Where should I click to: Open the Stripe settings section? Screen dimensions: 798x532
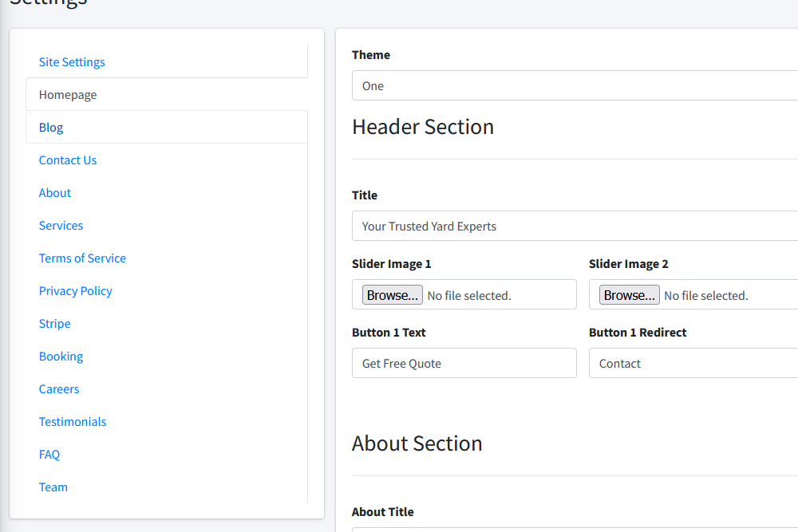coord(54,324)
